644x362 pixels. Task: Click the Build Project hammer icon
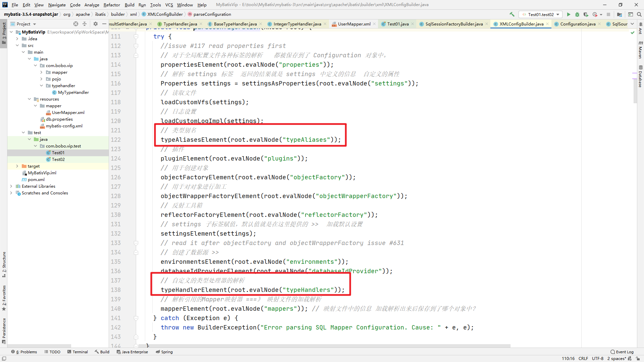[x=512, y=14]
